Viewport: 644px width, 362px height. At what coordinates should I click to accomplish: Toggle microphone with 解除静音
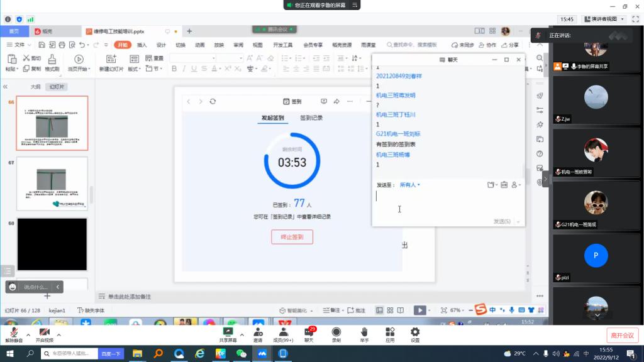(13, 334)
